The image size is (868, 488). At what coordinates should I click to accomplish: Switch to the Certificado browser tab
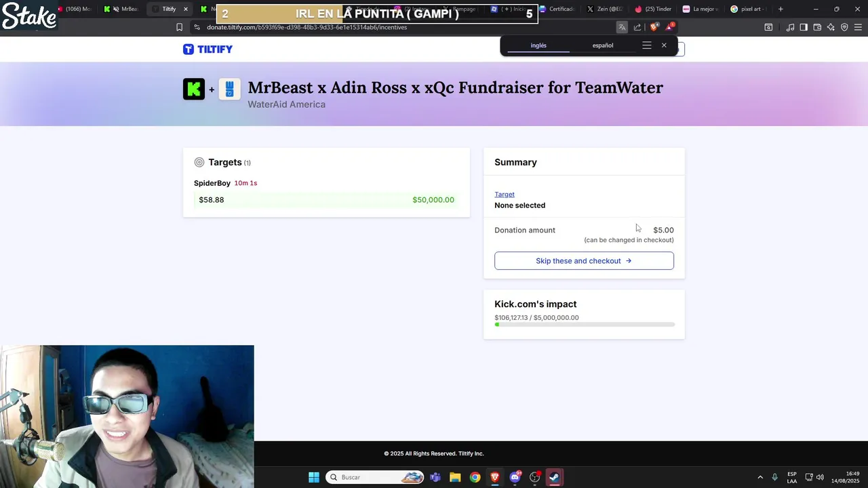(558, 9)
